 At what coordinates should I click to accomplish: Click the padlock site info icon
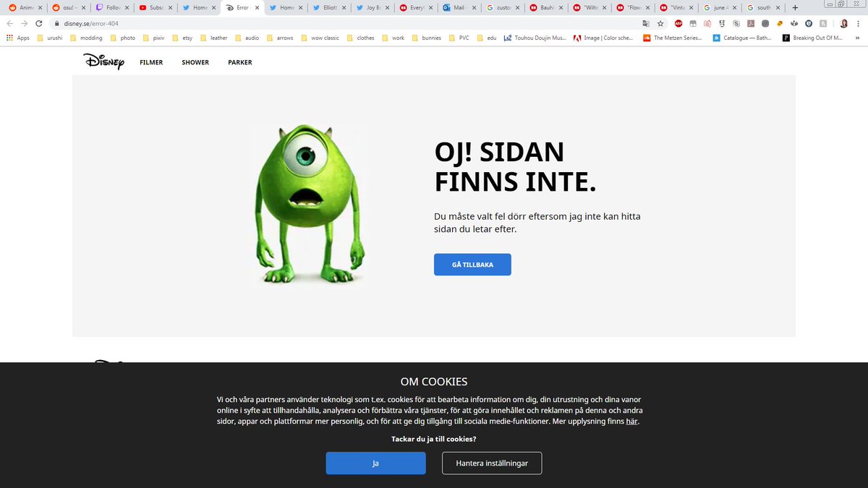[57, 23]
